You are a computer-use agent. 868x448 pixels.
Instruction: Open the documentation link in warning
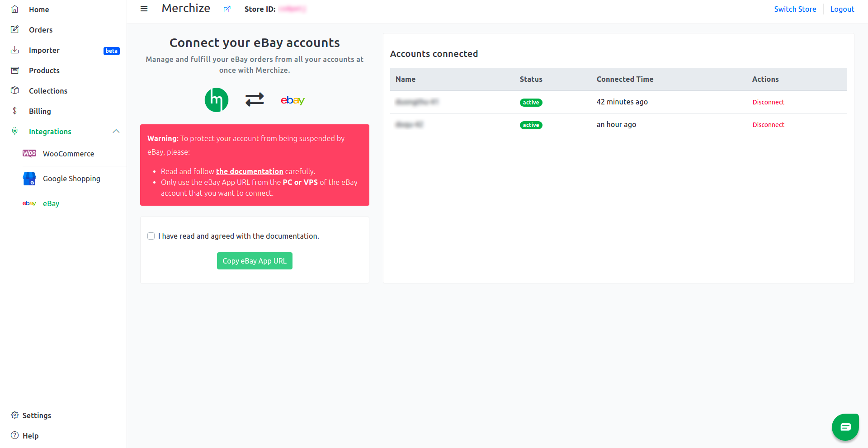click(250, 171)
